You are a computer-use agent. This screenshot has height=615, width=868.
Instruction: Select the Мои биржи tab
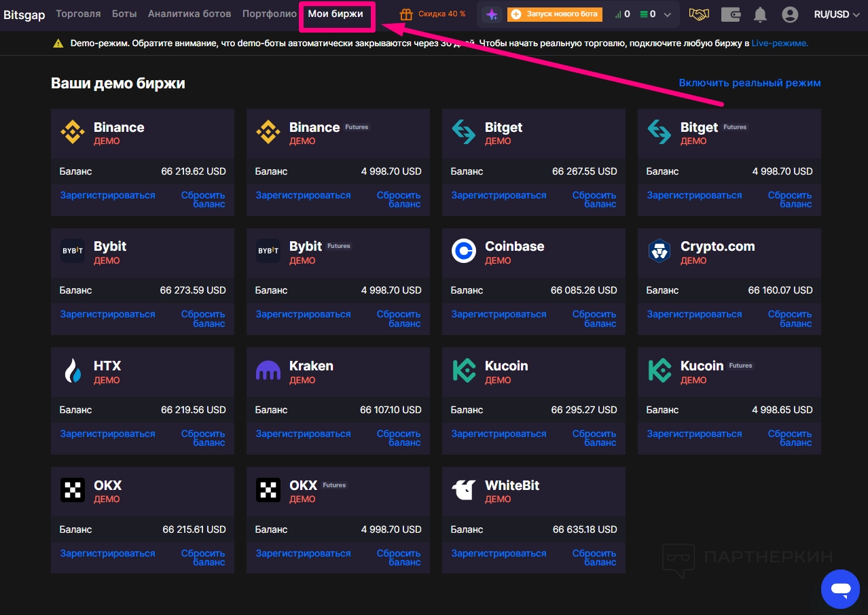point(336,14)
